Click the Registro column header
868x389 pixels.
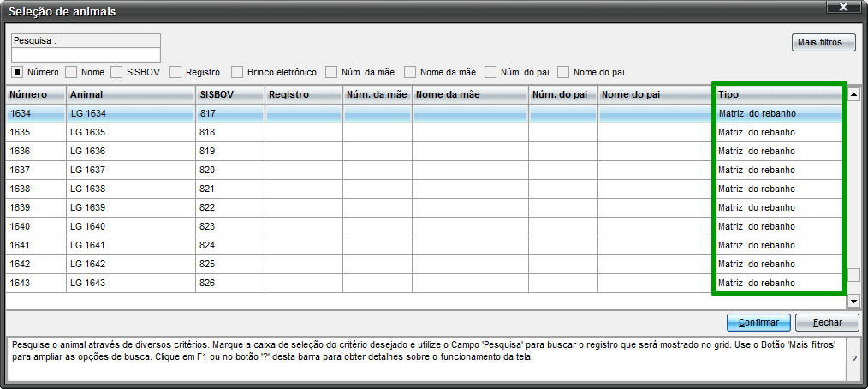click(x=304, y=95)
